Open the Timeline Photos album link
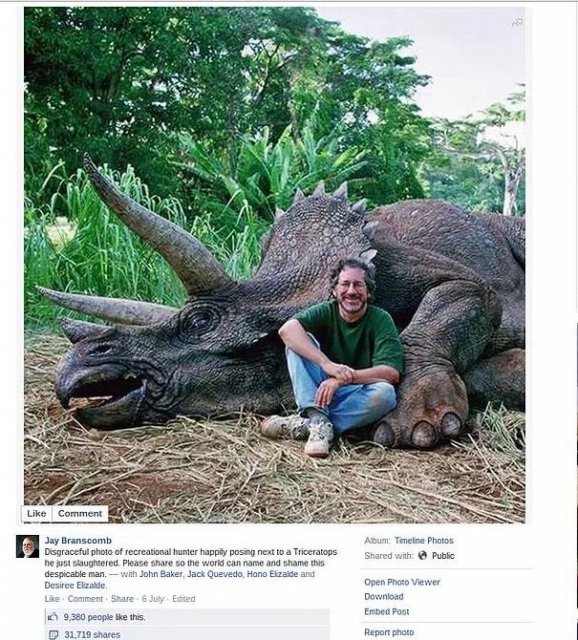The image size is (578, 640). click(x=424, y=540)
